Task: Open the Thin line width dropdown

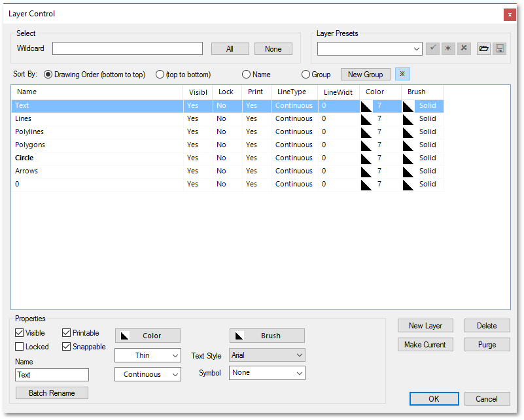Action: point(148,355)
